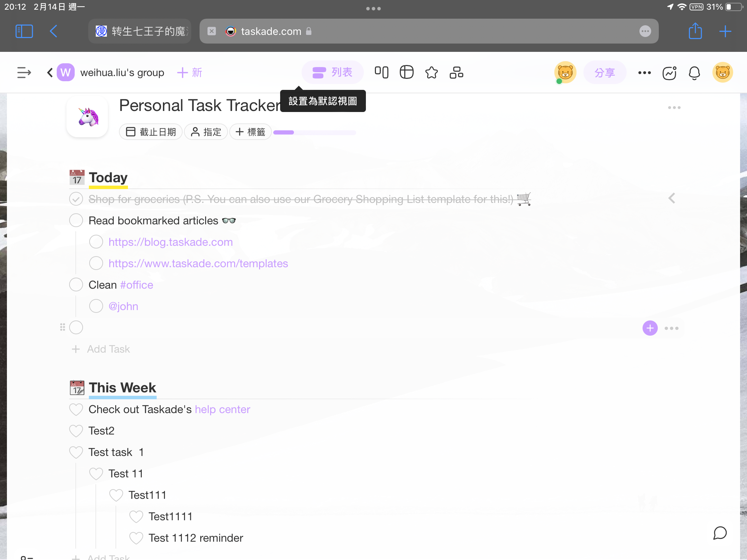
Task: Check the Clean #office task
Action: pos(76,284)
